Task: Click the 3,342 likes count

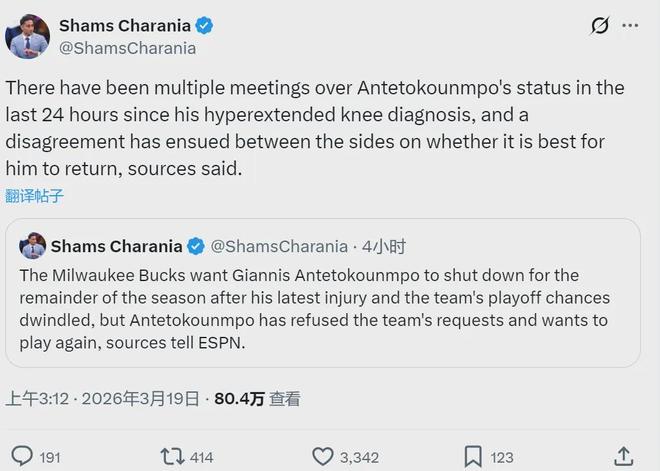Action: point(359,457)
